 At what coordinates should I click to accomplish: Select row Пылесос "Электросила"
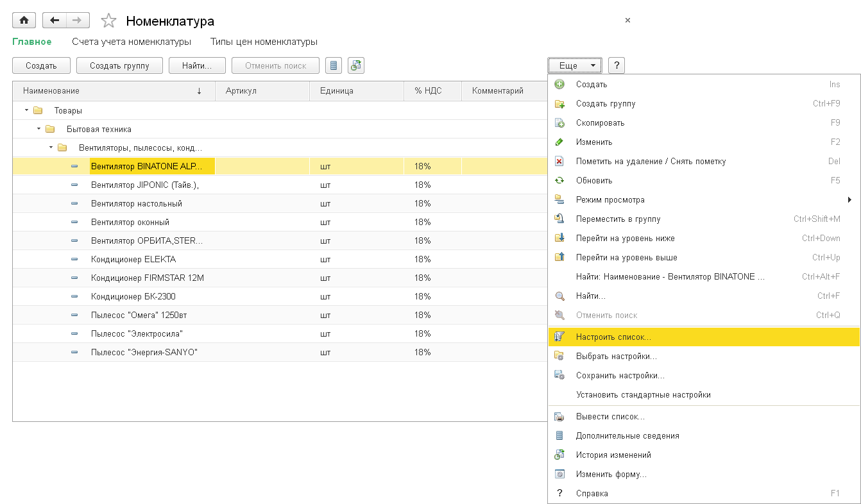(280, 333)
